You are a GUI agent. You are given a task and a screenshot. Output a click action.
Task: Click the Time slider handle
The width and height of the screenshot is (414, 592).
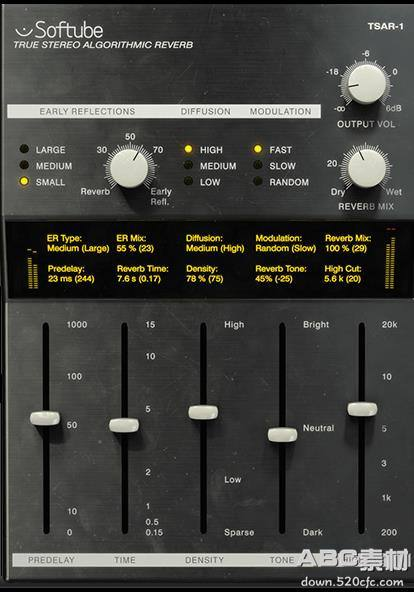coord(124,425)
